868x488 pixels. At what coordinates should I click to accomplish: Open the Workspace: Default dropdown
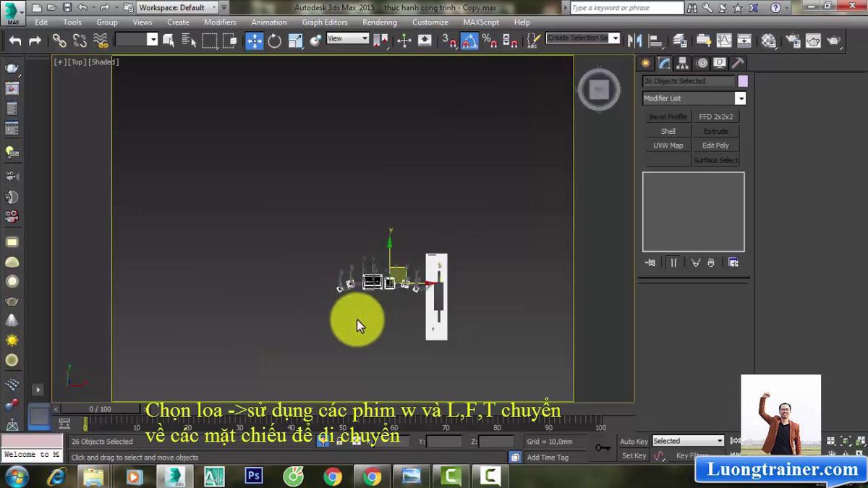coord(177,7)
